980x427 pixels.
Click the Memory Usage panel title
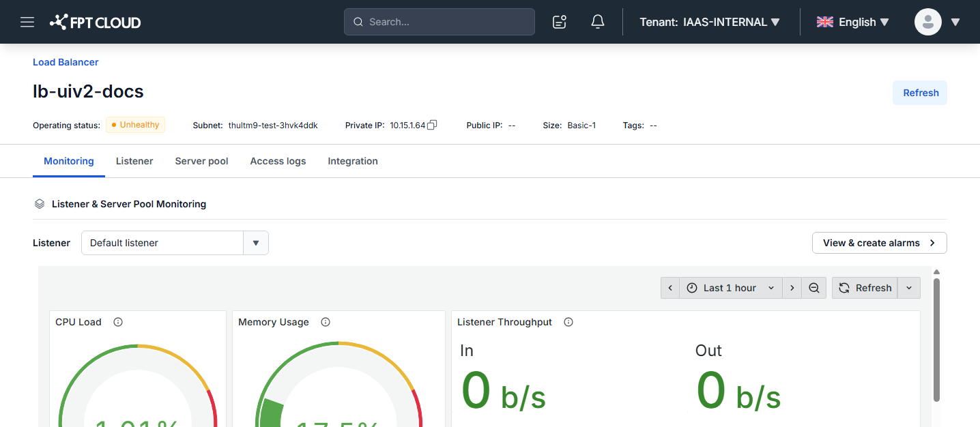point(274,322)
